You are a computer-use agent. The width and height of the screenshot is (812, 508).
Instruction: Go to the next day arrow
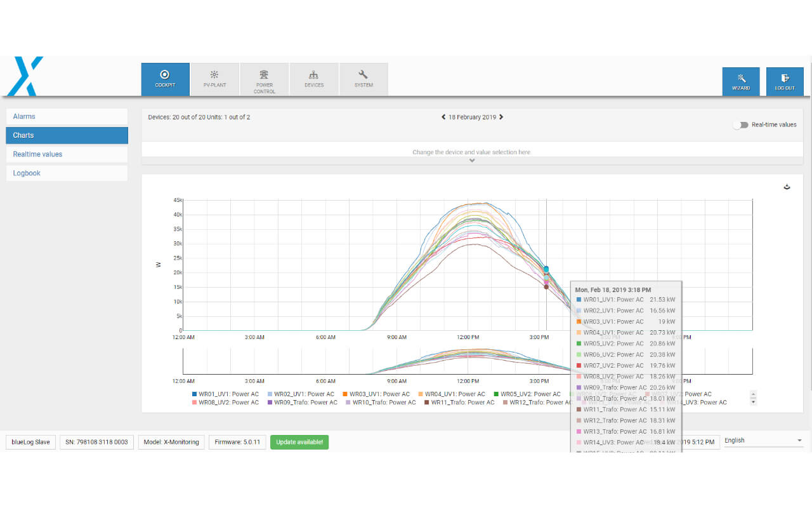[x=501, y=117]
